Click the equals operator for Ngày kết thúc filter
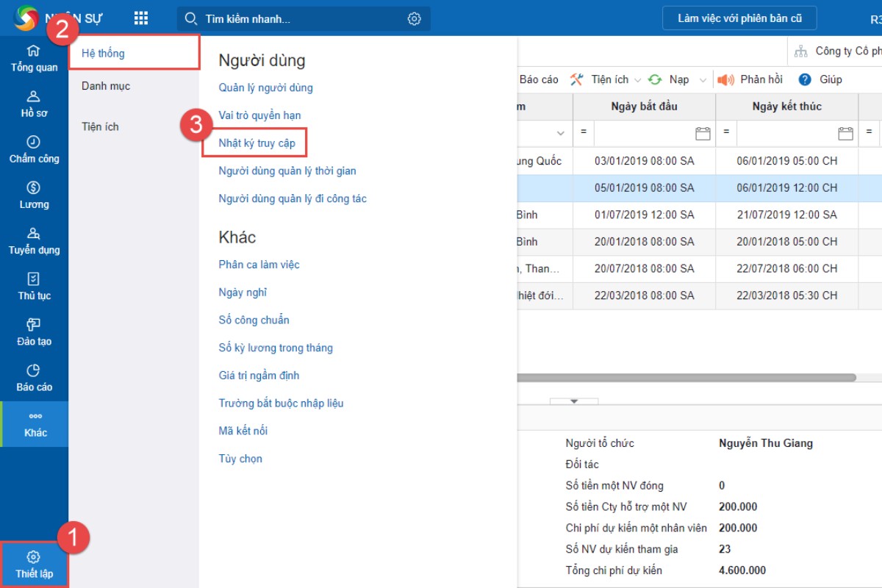The height and width of the screenshot is (588, 882). click(726, 132)
